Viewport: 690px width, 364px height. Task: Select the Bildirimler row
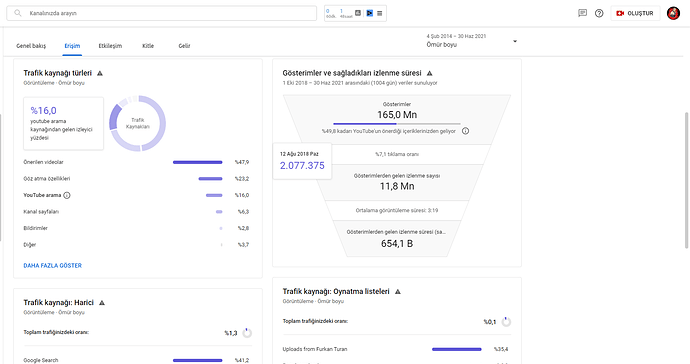(136, 228)
